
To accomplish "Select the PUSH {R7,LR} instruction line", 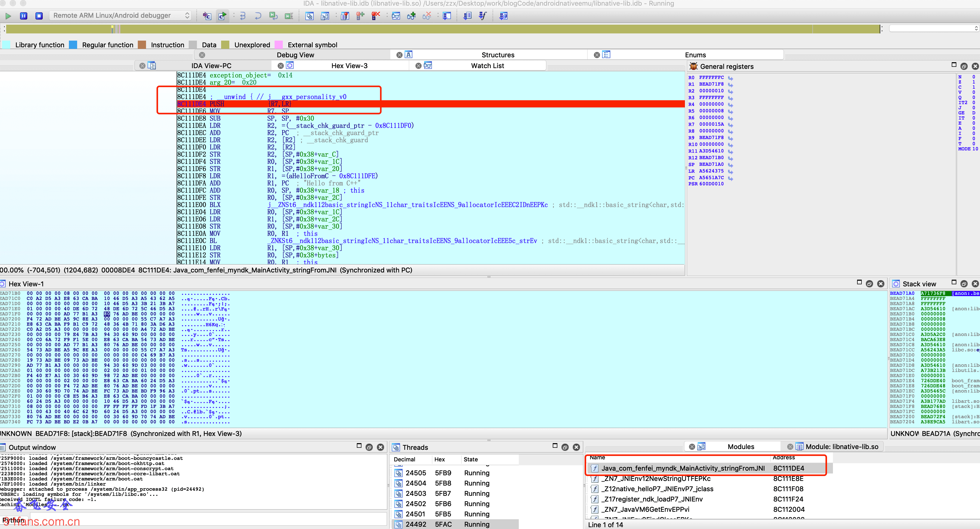I will pyautogui.click(x=430, y=104).
